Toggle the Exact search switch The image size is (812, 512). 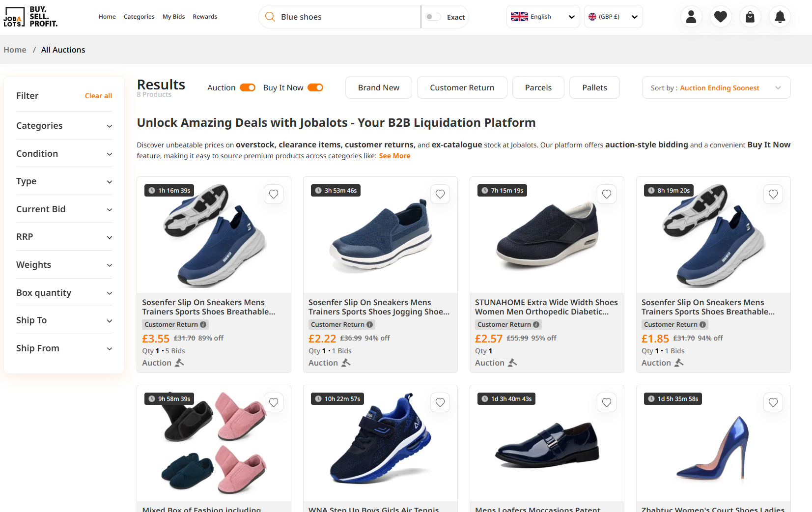[433, 17]
